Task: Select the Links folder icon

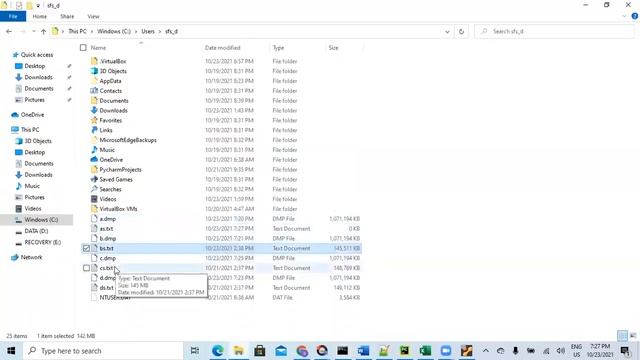Action: pyautogui.click(x=94, y=130)
